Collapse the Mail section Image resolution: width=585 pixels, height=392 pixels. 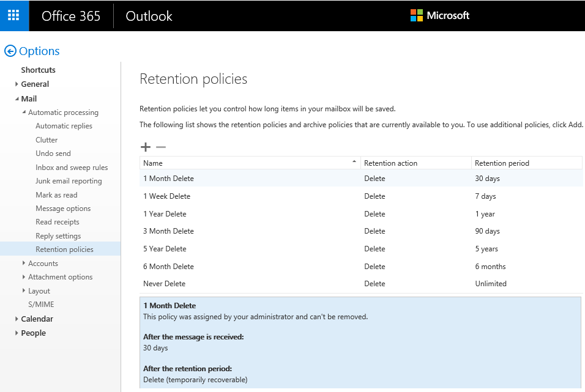coord(17,98)
